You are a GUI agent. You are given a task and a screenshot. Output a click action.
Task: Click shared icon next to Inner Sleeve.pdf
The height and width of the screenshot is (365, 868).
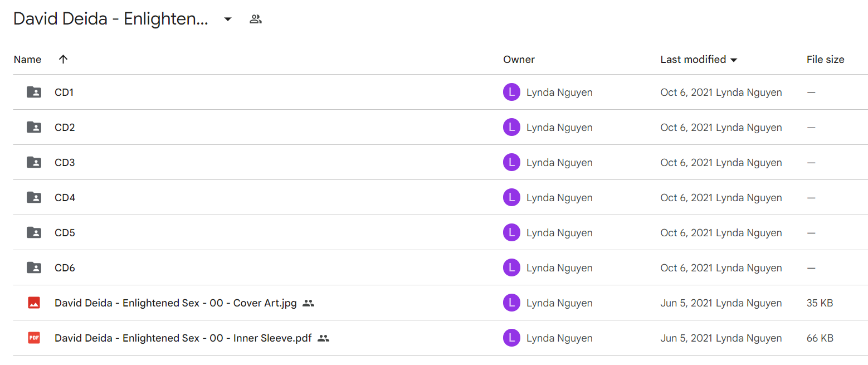[x=323, y=338]
